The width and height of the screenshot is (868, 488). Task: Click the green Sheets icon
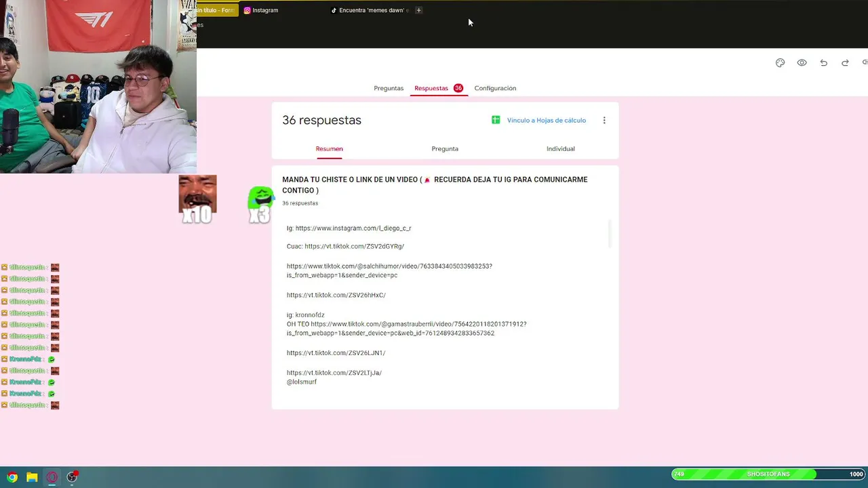pyautogui.click(x=496, y=120)
